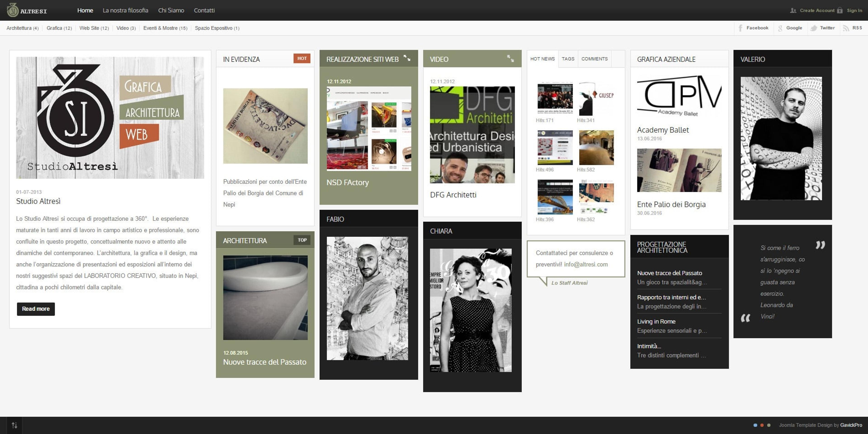Click the Google social icon
The width and height of the screenshot is (868, 434).
[x=780, y=28]
